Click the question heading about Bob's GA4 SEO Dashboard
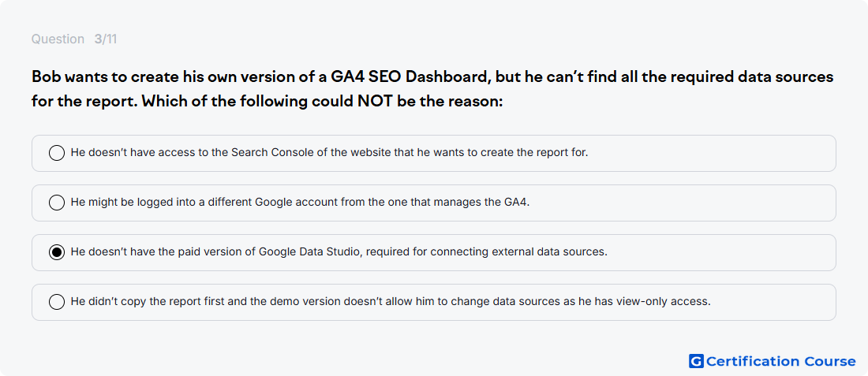Image resolution: width=868 pixels, height=376 pixels. coord(432,90)
